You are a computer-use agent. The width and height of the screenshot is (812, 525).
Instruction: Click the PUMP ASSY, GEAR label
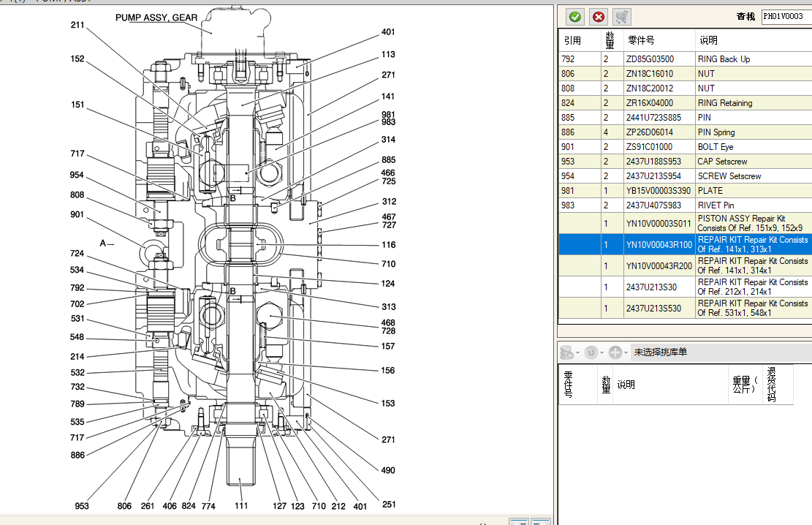point(156,18)
